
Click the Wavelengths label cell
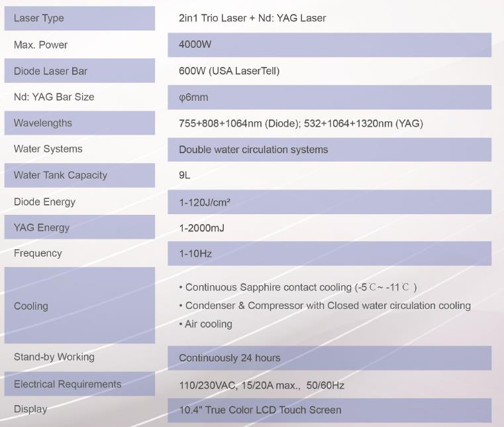coord(79,123)
